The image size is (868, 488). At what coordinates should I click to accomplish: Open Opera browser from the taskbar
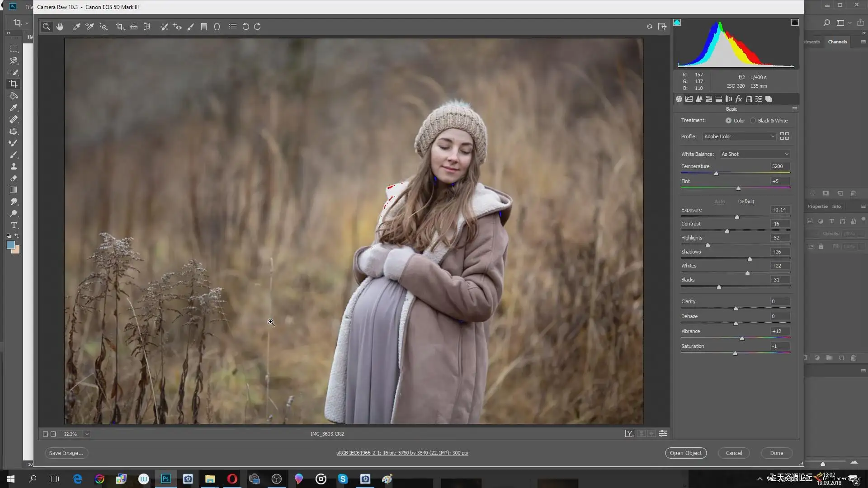click(232, 479)
